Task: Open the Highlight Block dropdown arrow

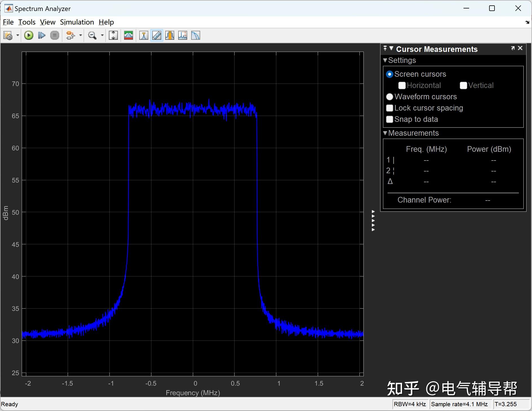Action: click(x=81, y=36)
